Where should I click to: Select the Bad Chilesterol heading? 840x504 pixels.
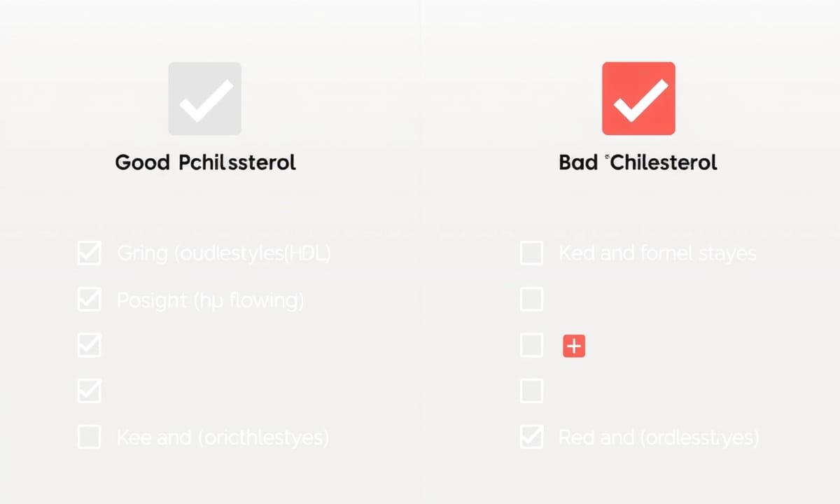click(x=638, y=163)
